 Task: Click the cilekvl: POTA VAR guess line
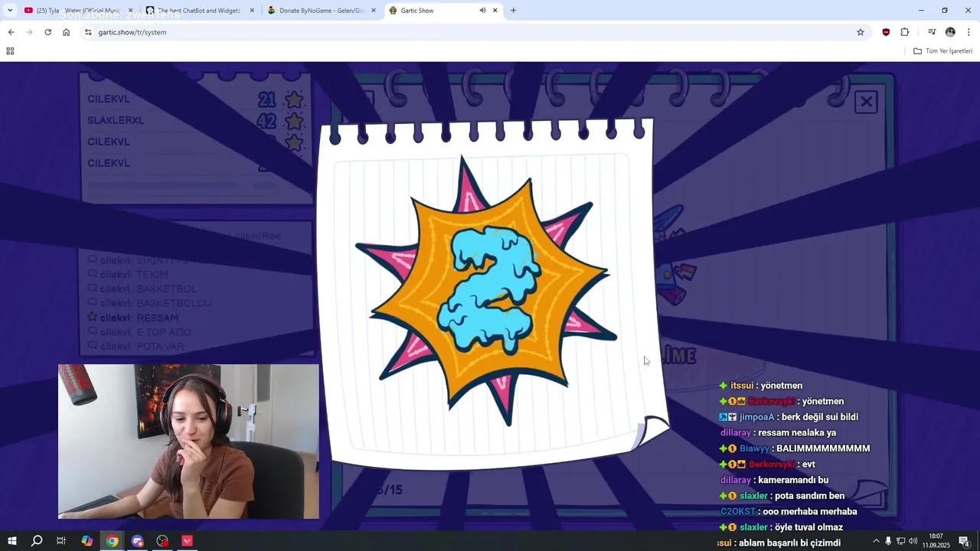click(136, 347)
